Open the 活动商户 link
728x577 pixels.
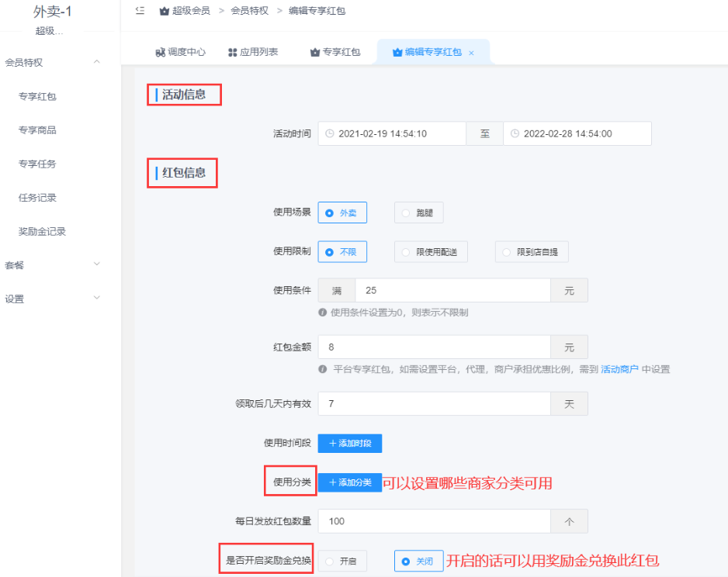point(619,369)
